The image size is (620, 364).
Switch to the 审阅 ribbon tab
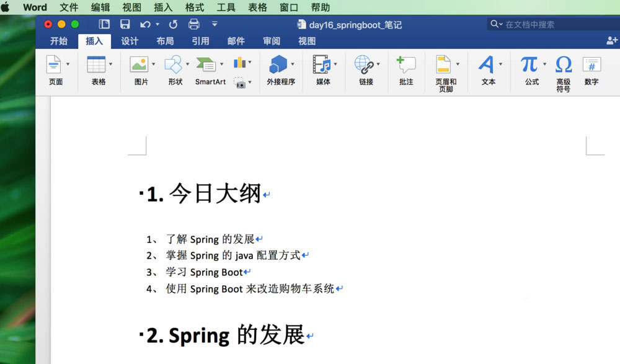pos(272,41)
